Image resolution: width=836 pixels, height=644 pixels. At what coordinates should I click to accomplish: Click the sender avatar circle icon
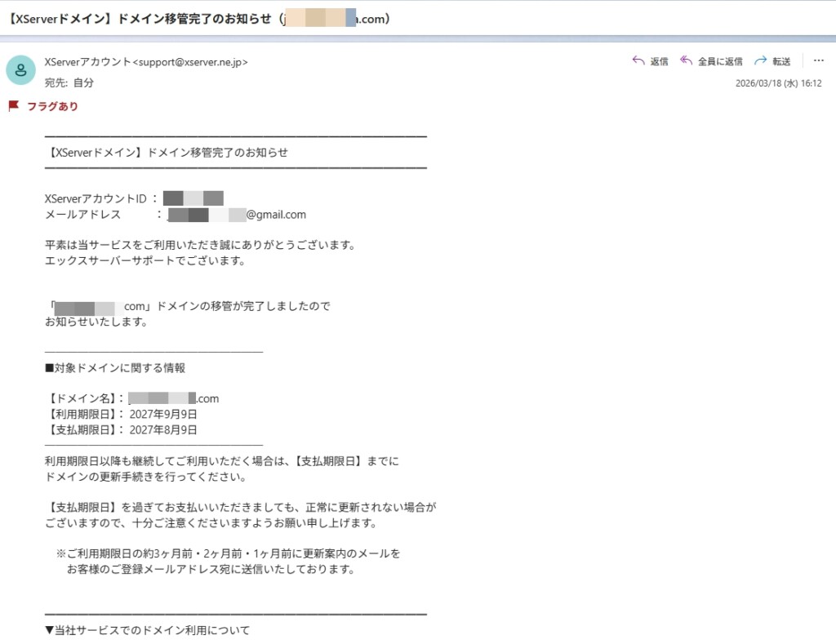20,70
